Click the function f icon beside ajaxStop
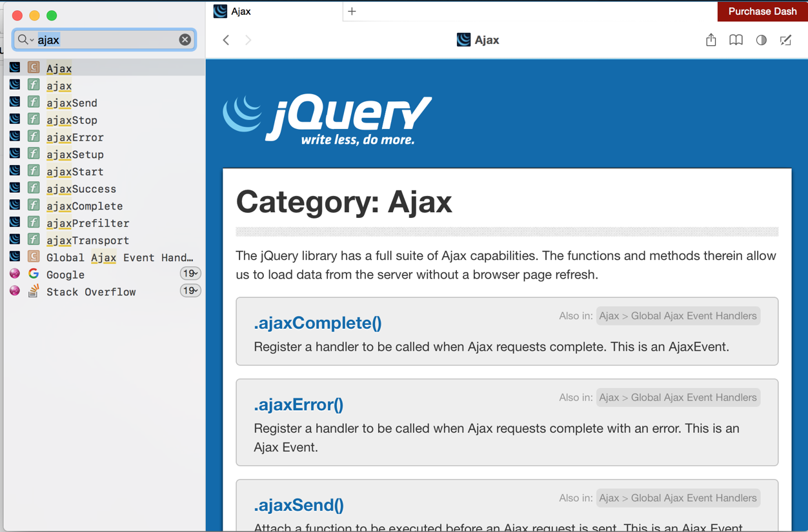The image size is (808, 532). [x=34, y=119]
